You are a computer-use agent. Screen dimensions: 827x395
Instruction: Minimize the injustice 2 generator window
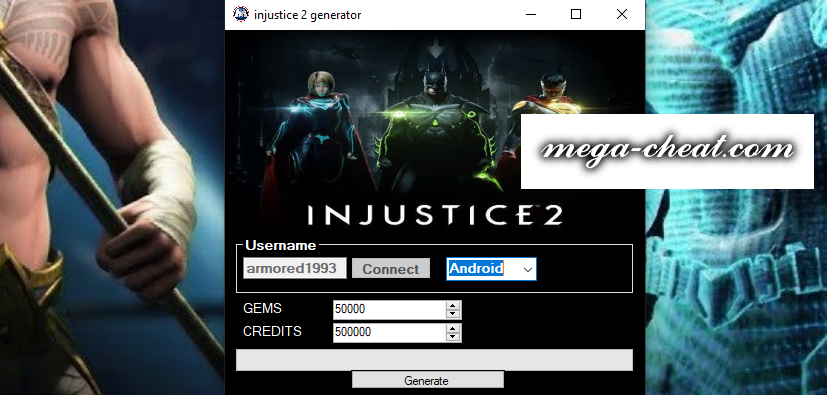pos(531,14)
